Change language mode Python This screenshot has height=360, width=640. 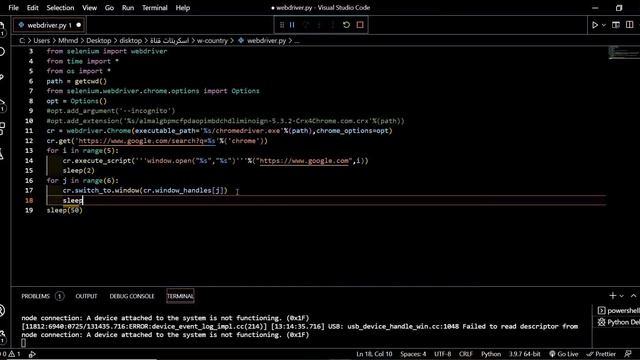491,354
